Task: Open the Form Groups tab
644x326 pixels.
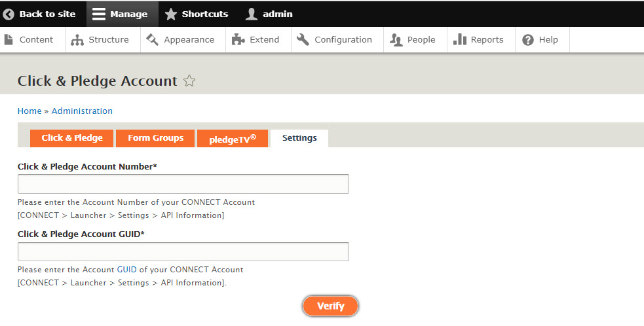Action: coord(156,138)
